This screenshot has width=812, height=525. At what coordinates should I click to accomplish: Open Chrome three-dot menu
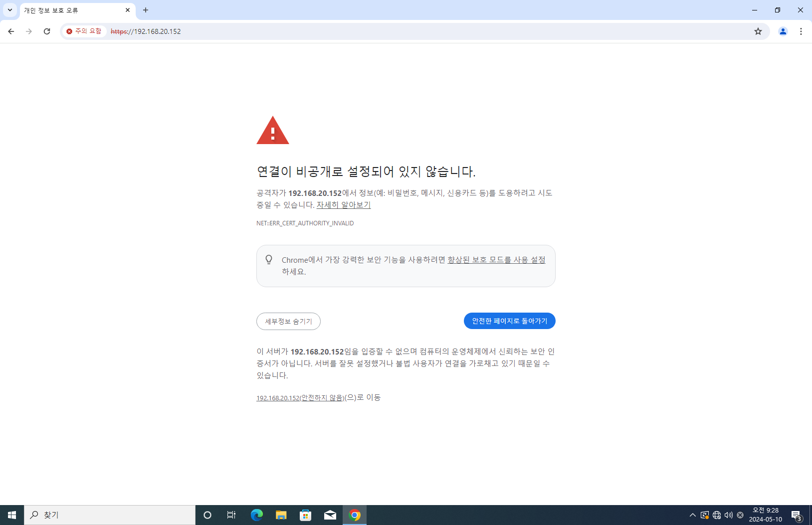(801, 31)
